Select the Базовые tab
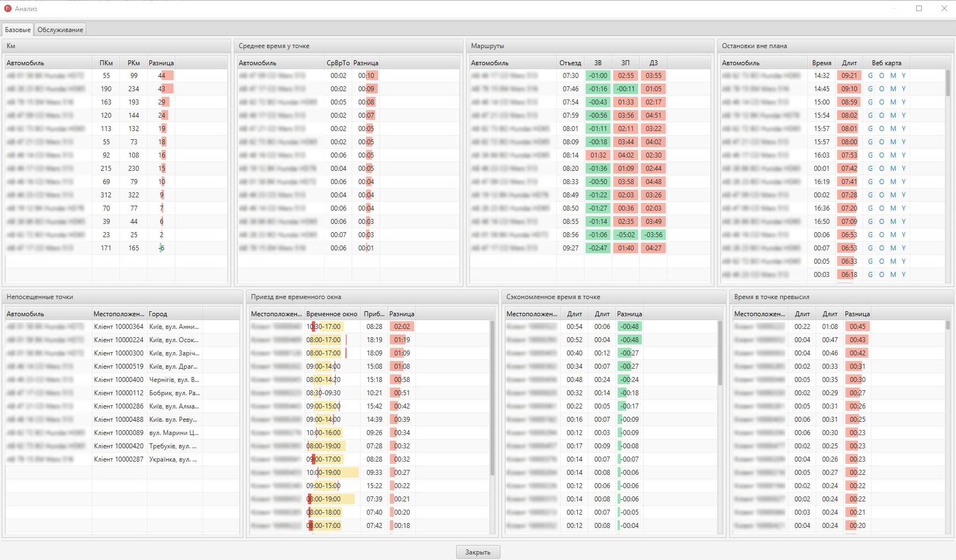The image size is (956, 560). 18,30
